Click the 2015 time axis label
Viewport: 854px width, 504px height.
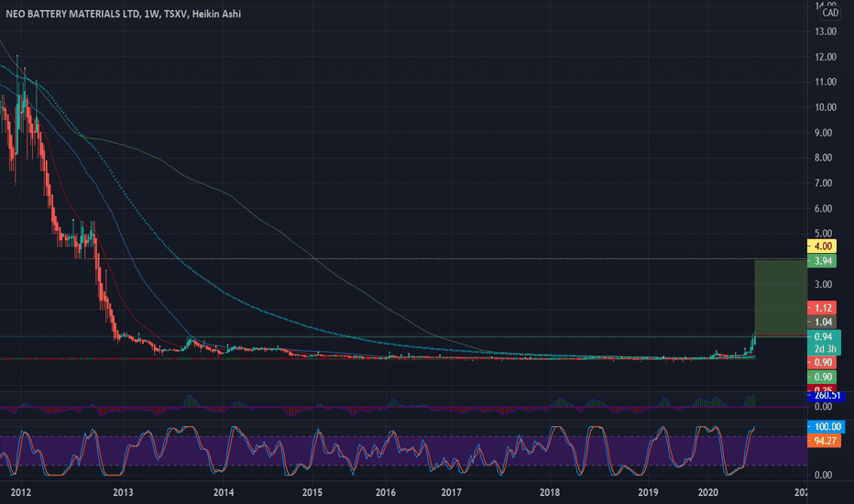[x=312, y=493]
